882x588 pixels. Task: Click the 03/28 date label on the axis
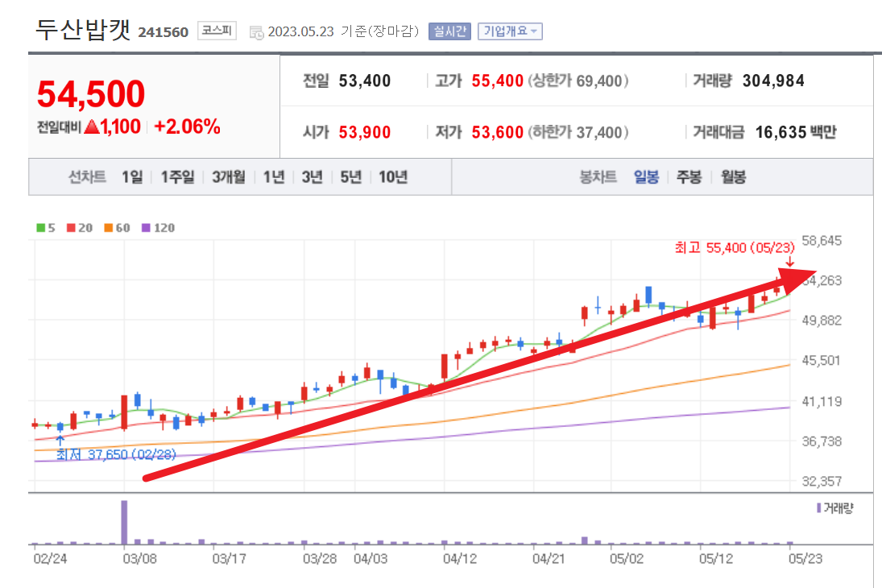(320, 559)
